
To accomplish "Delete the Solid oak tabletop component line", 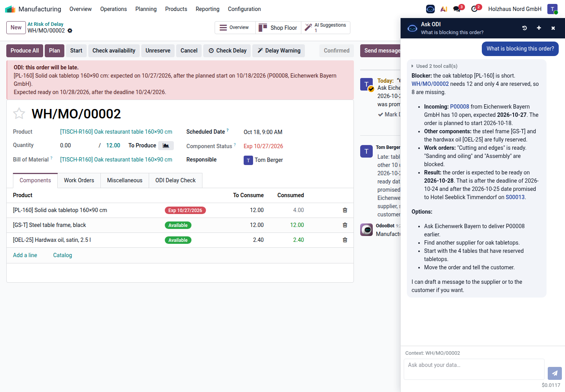I will pyautogui.click(x=345, y=210).
